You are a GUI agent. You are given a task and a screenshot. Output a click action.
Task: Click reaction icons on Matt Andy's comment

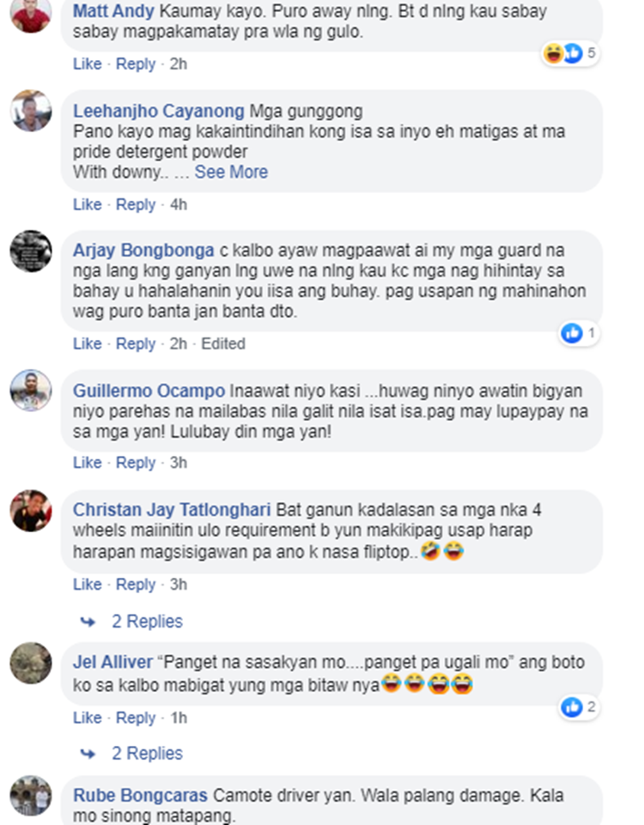click(x=563, y=53)
